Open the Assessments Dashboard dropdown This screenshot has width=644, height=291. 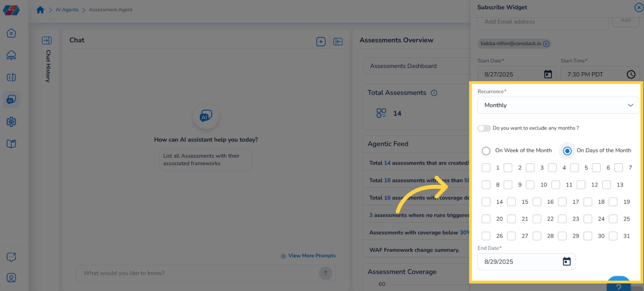(416, 66)
